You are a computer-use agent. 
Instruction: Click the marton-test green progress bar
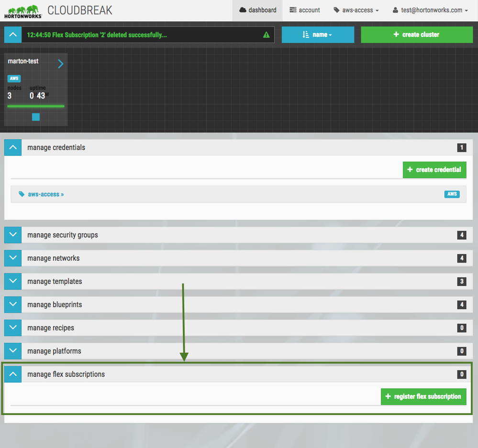[x=36, y=106]
